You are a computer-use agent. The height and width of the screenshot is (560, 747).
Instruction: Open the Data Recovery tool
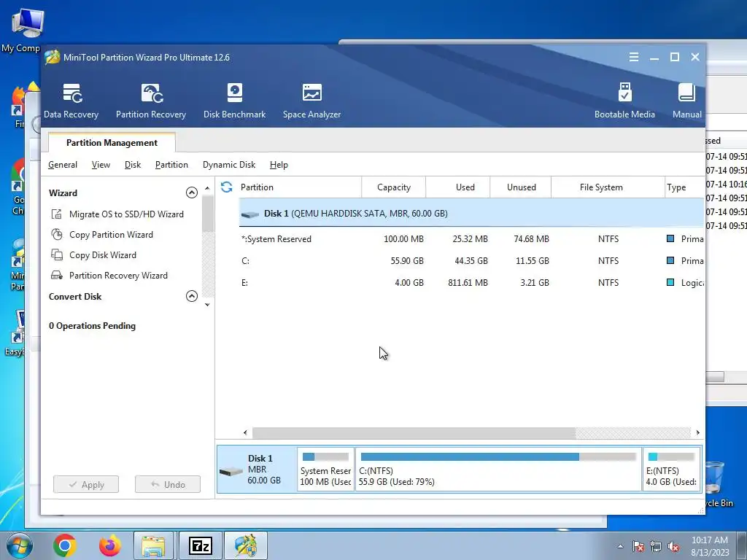[71, 101]
